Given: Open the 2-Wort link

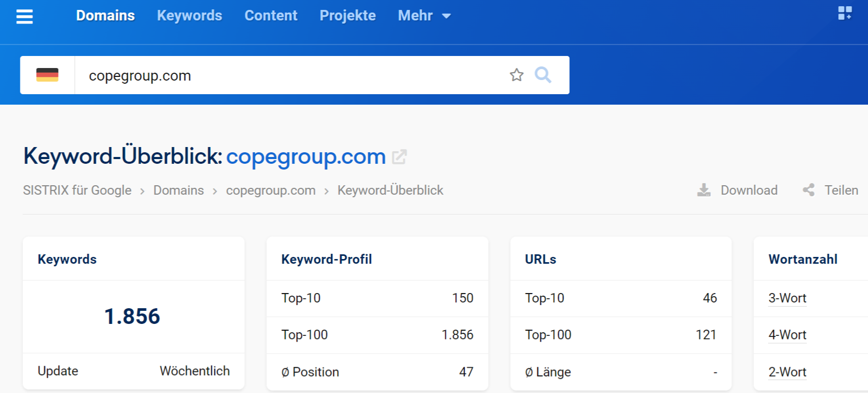Looking at the screenshot, I should (x=787, y=372).
